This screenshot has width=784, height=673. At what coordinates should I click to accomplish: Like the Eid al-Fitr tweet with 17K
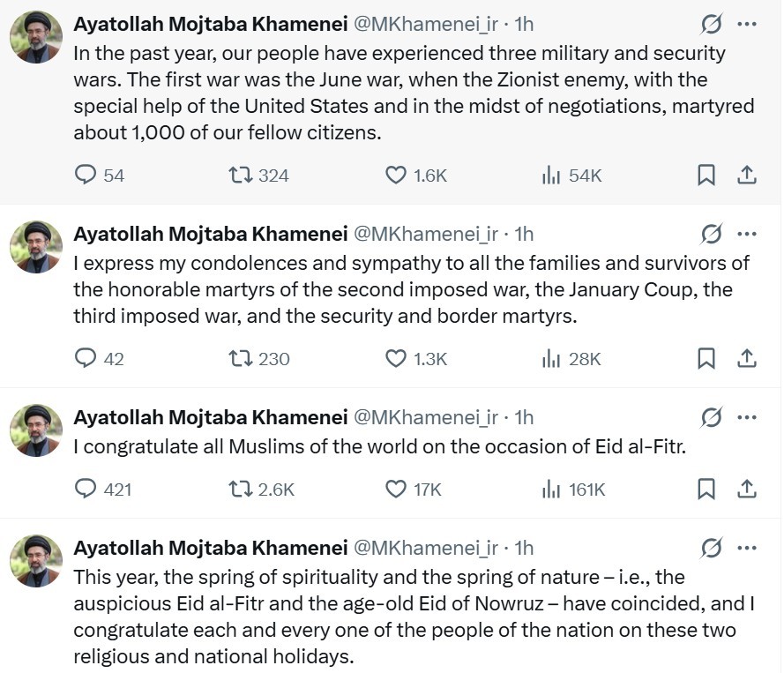tap(396, 489)
